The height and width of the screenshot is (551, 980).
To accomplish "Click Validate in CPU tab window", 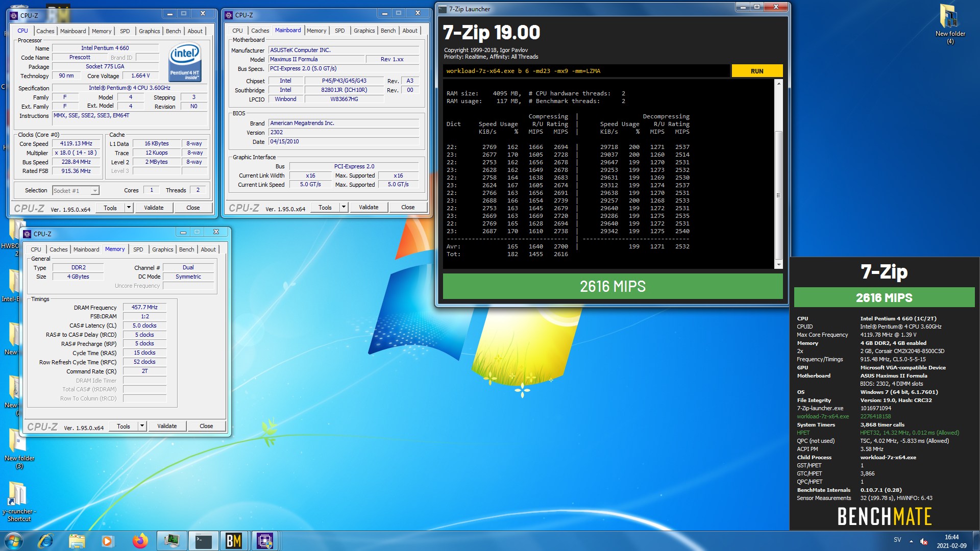I will pos(154,208).
